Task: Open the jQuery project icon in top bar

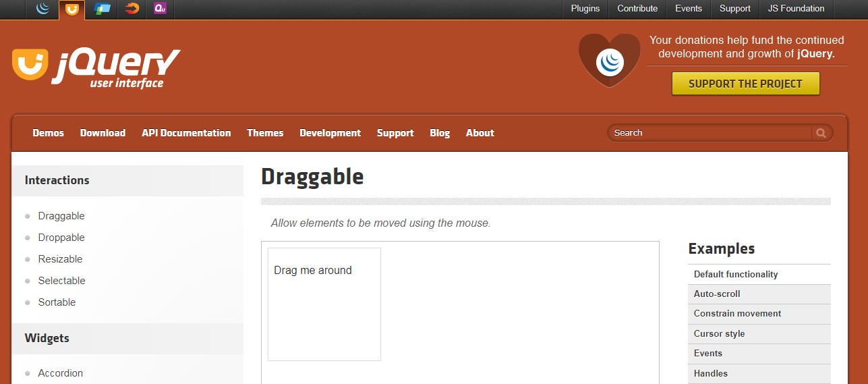Action: [x=43, y=9]
